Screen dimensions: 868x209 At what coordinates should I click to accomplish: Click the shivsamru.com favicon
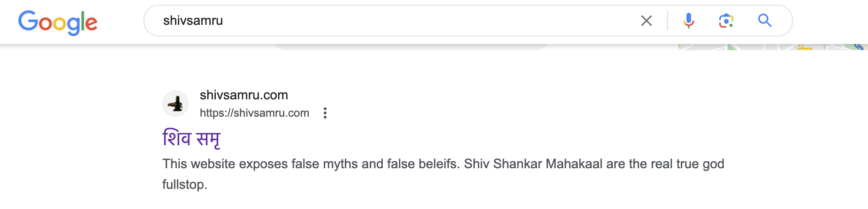(x=175, y=104)
